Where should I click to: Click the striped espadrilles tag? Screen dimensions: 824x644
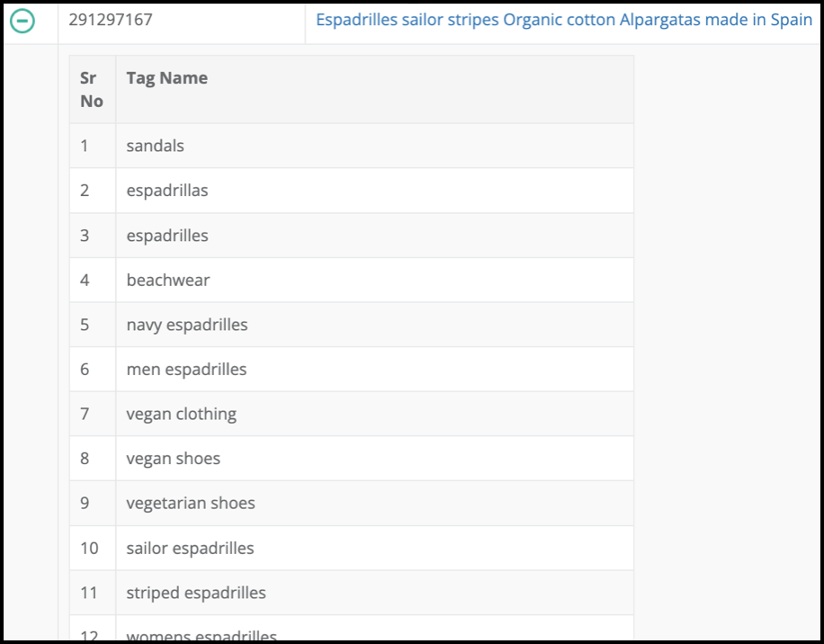(x=196, y=593)
